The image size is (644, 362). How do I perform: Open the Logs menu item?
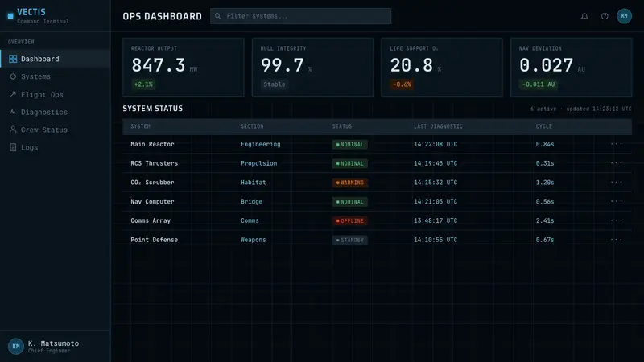point(56,147)
